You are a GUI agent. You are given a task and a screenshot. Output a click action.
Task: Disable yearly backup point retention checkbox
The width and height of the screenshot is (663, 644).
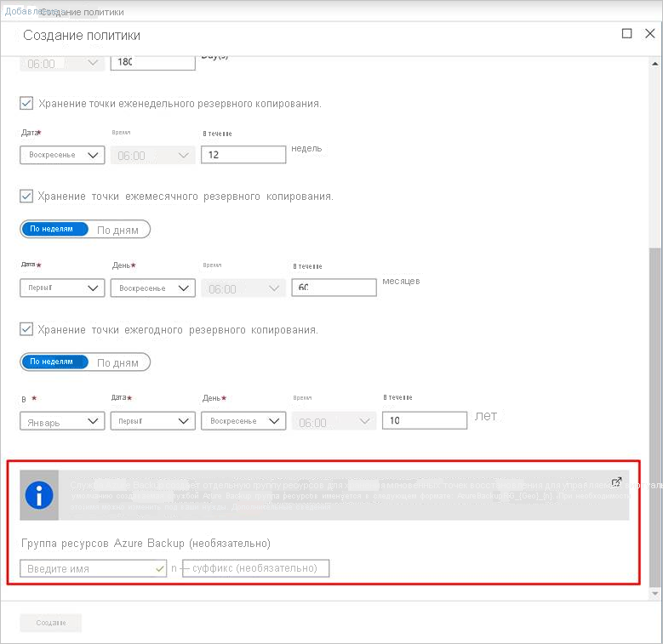26,329
